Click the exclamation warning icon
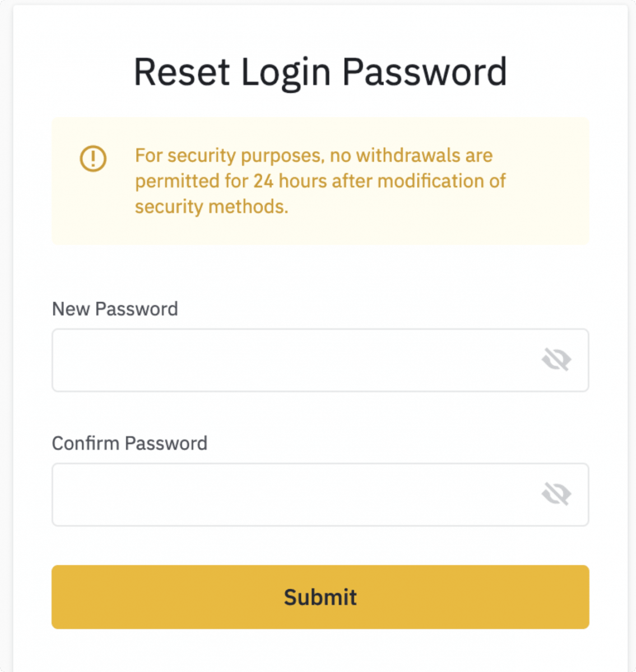Screen dimensions: 636x672 pos(93,158)
